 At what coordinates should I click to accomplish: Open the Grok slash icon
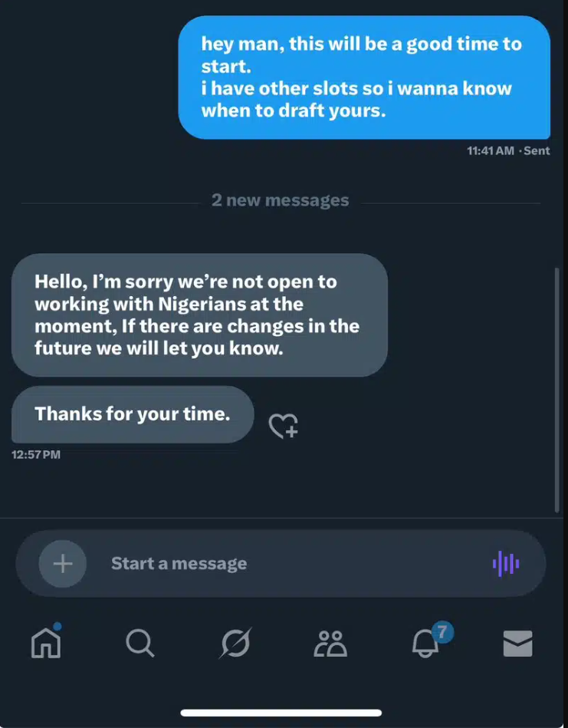pyautogui.click(x=235, y=643)
